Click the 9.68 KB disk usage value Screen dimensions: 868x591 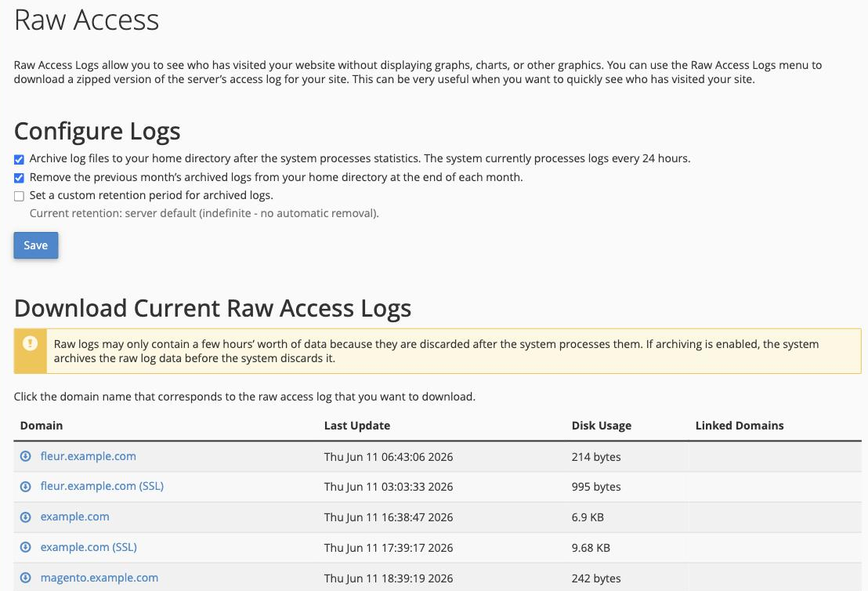[591, 548]
